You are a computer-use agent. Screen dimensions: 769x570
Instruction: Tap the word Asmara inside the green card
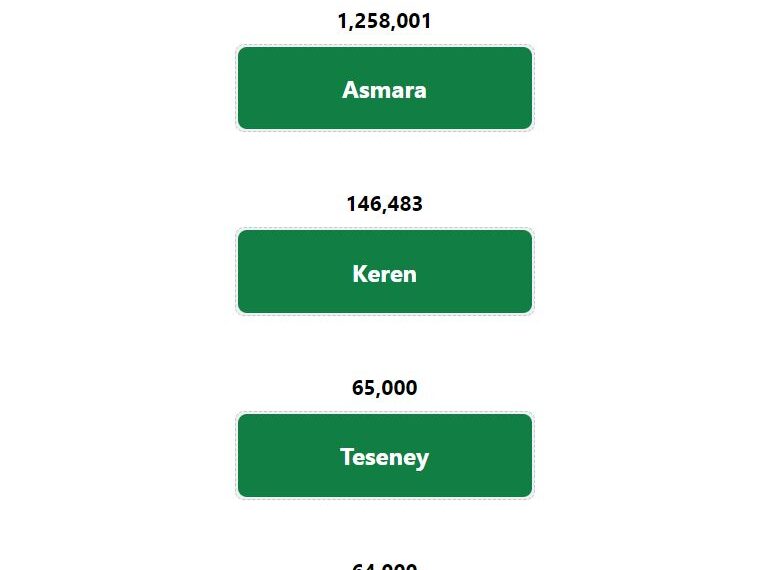tap(384, 90)
